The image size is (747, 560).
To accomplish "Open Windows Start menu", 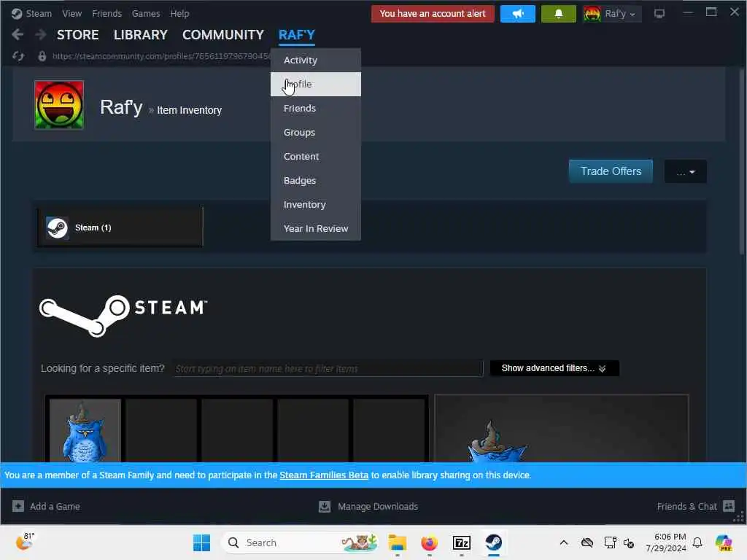I will pos(201,542).
